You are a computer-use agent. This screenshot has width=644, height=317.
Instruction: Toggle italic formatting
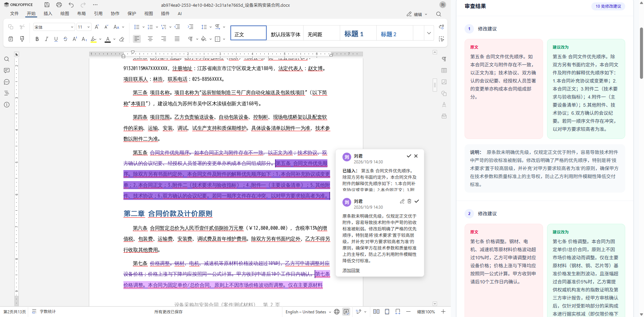[46, 39]
